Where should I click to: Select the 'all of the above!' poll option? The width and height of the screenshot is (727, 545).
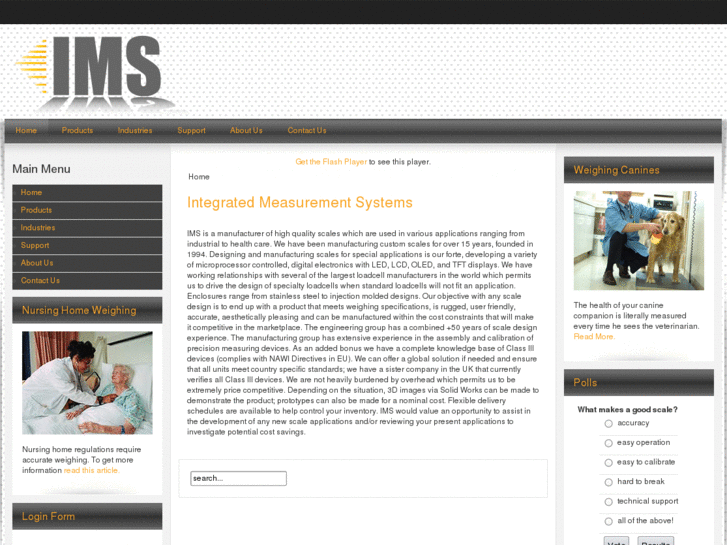[609, 521]
